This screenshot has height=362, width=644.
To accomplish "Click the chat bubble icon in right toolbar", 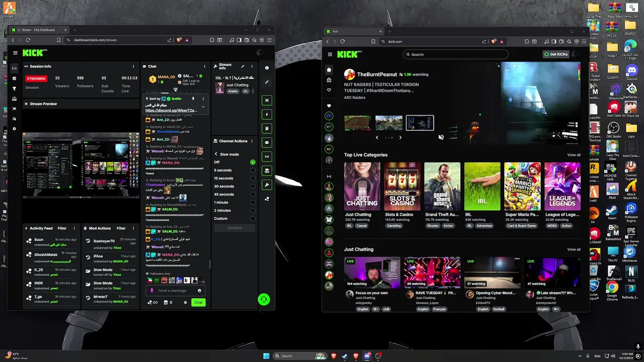I will click(x=267, y=142).
